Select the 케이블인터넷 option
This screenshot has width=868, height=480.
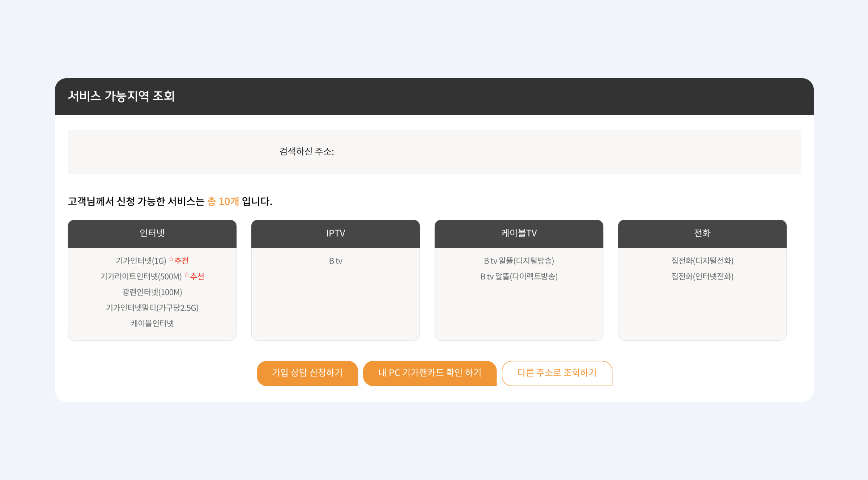(152, 323)
